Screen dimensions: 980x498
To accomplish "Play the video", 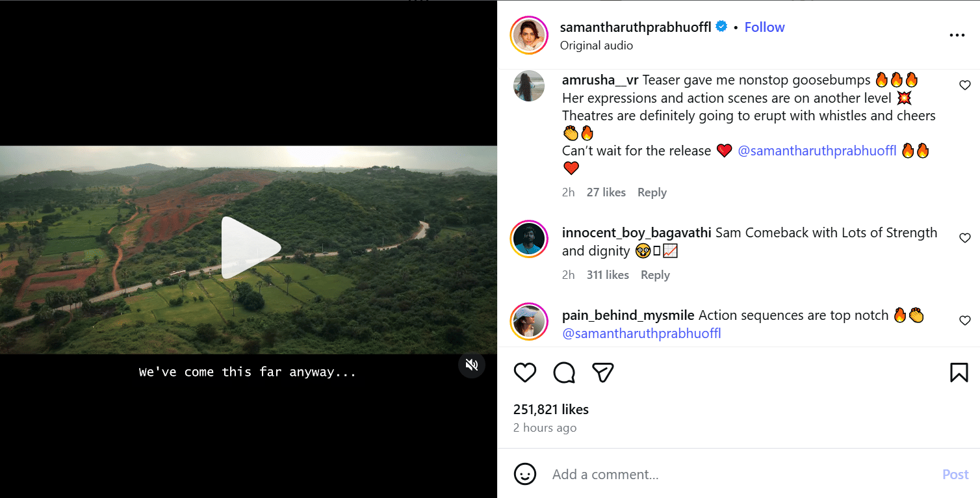I will (x=249, y=248).
